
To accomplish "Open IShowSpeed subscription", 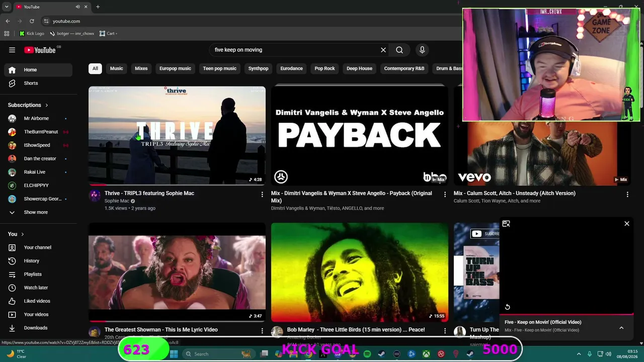I will click(x=38, y=145).
